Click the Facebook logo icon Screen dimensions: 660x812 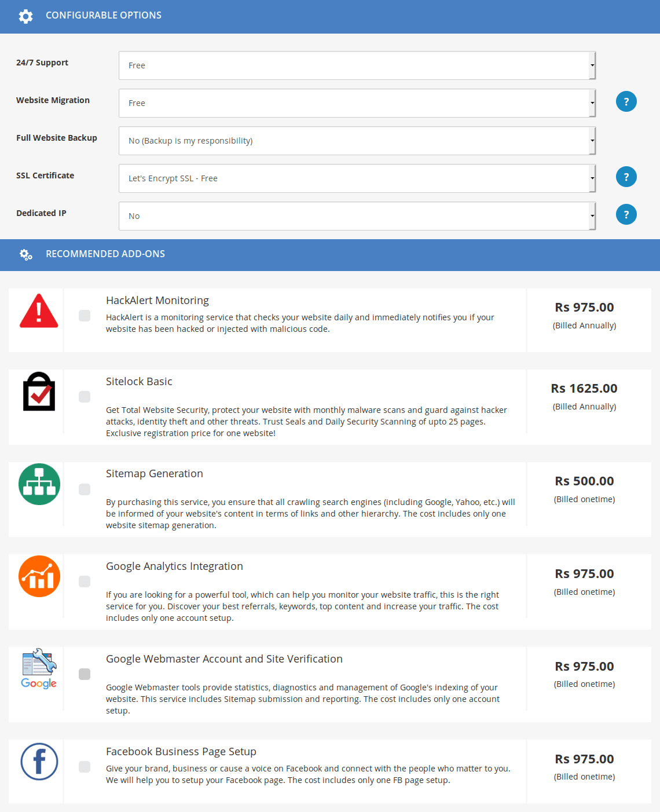(x=39, y=762)
